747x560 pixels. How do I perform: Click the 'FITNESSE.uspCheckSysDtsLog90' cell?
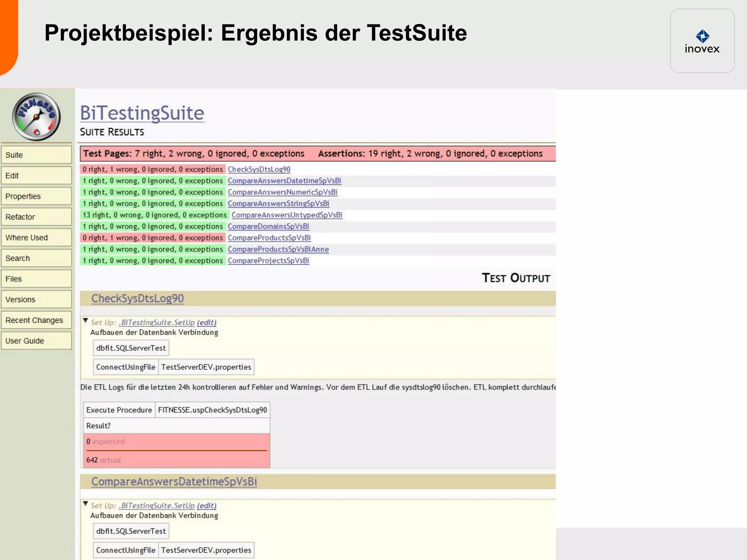tap(213, 410)
